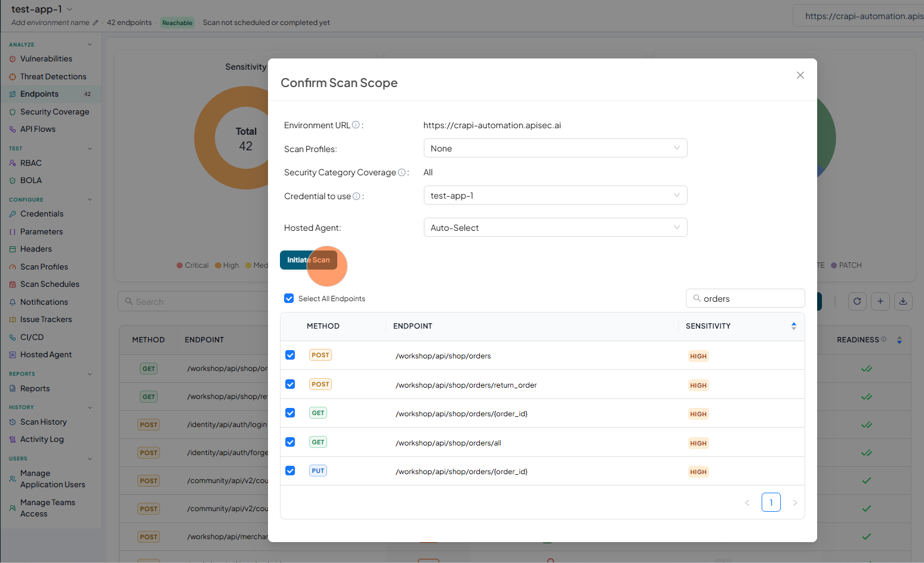Click the API Flows sidebar icon
Screen dimensions: 924x563
(13, 129)
